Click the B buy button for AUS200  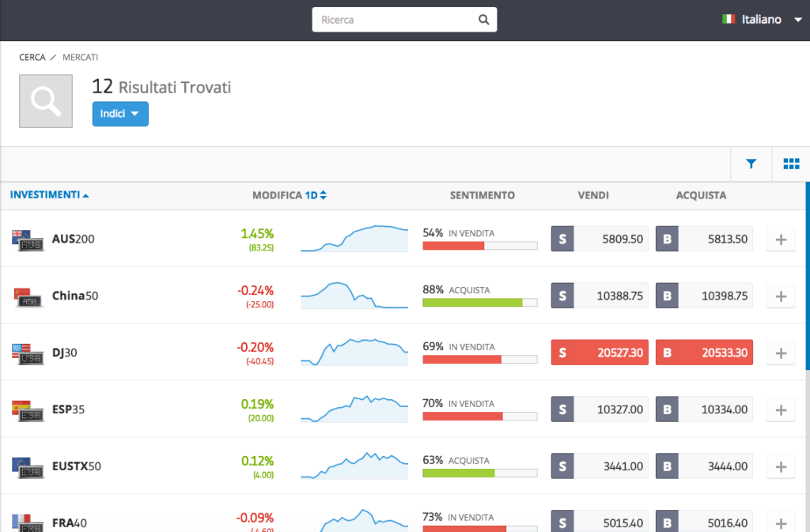[x=667, y=239]
